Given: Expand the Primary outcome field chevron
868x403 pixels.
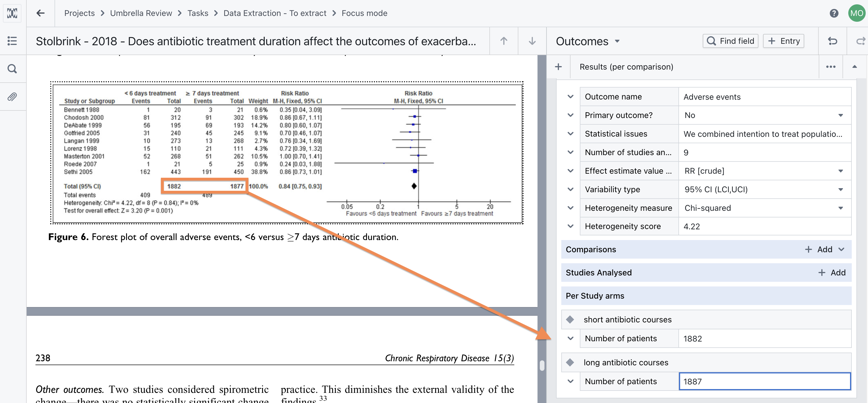Looking at the screenshot, I should (x=570, y=115).
